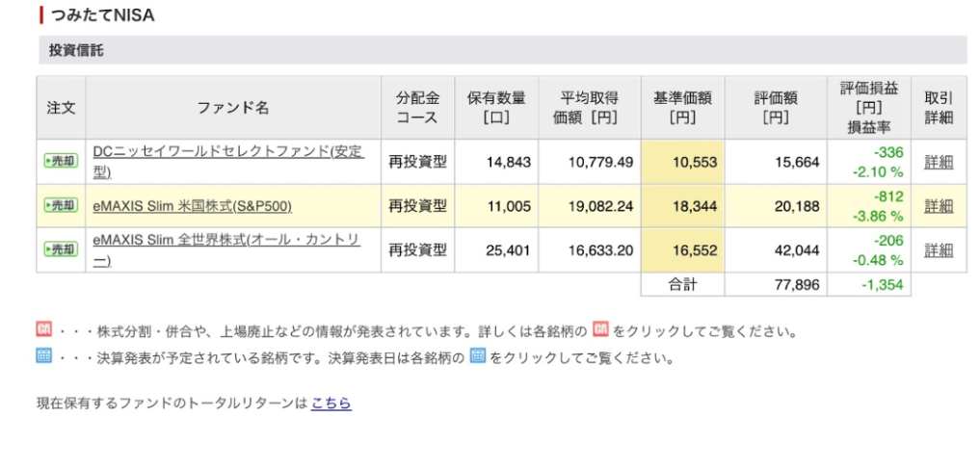Click the blue calendar icon starting the earnings legend line

(x=43, y=357)
